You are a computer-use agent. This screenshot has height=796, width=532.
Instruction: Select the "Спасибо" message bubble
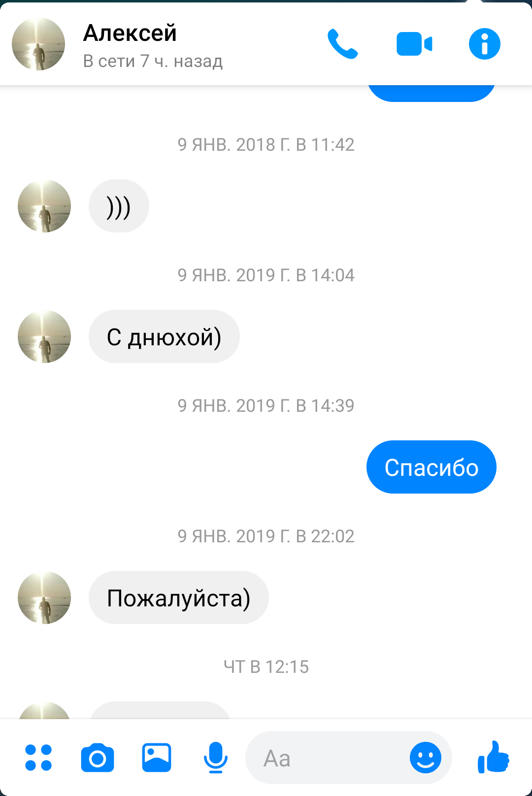(x=432, y=467)
